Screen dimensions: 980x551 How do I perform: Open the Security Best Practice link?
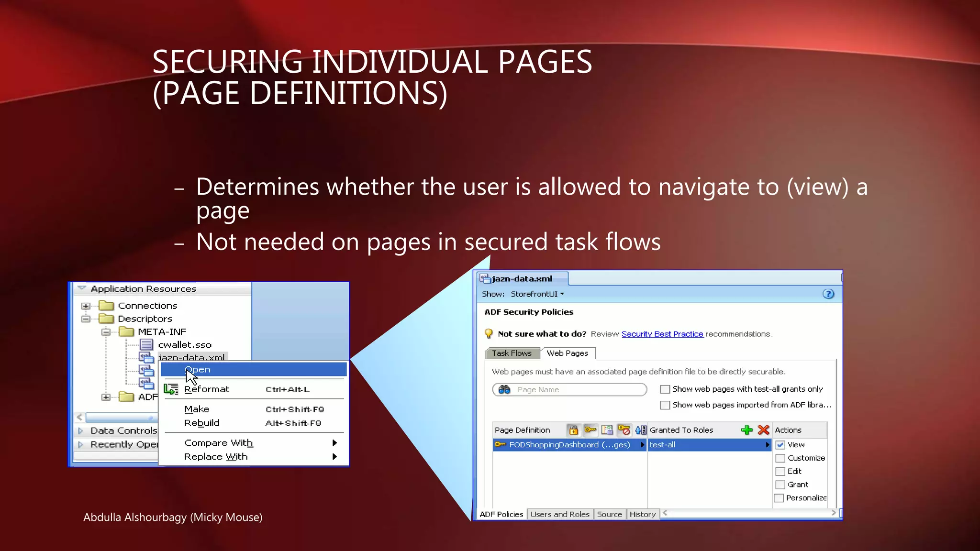662,334
